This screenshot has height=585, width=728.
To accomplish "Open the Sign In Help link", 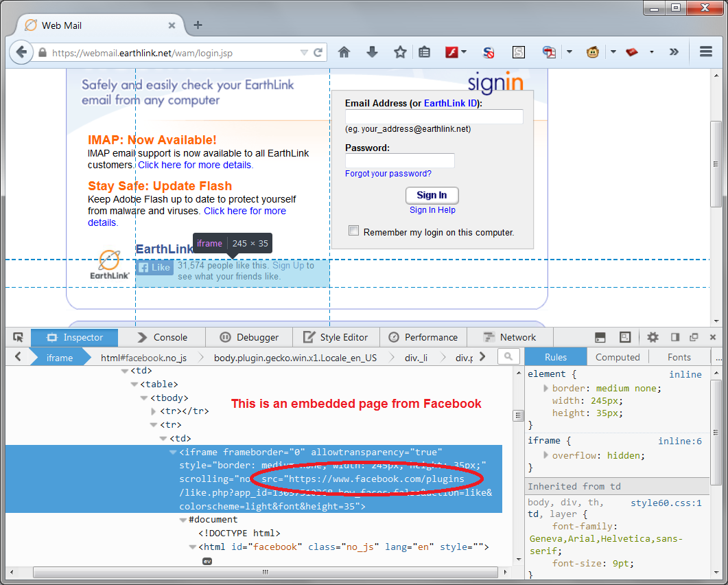I will point(432,210).
